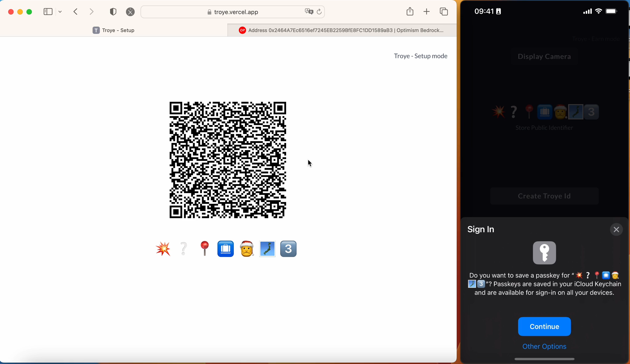
Task: Click the keycap 3 emoji on webpage
Action: pos(288,249)
